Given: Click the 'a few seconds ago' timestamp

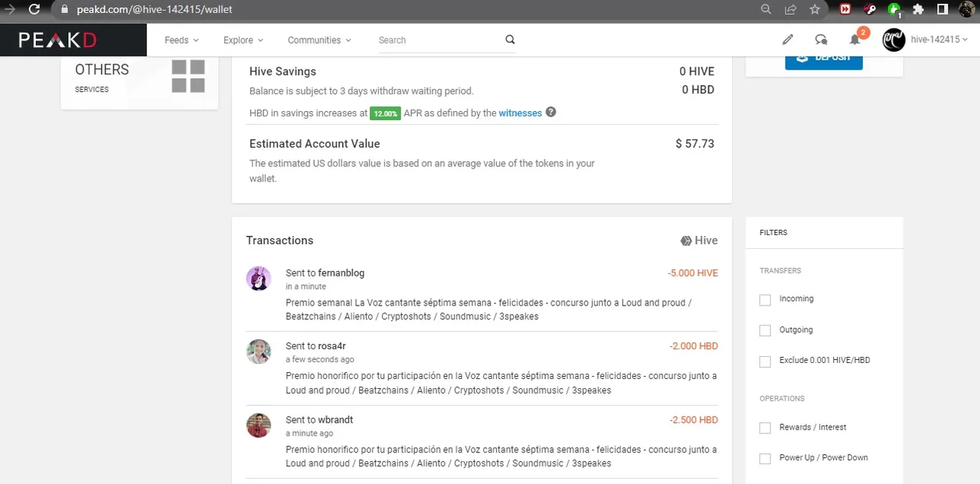Looking at the screenshot, I should [320, 359].
